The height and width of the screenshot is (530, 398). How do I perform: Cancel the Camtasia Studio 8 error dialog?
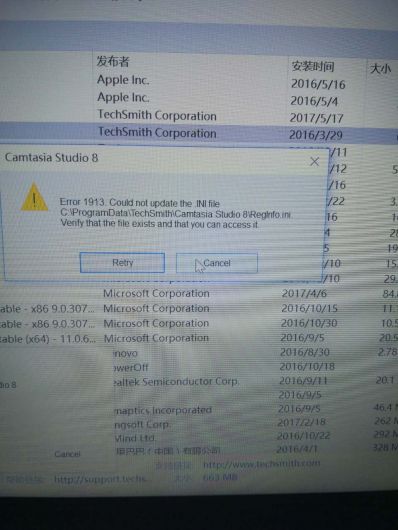coord(217,263)
